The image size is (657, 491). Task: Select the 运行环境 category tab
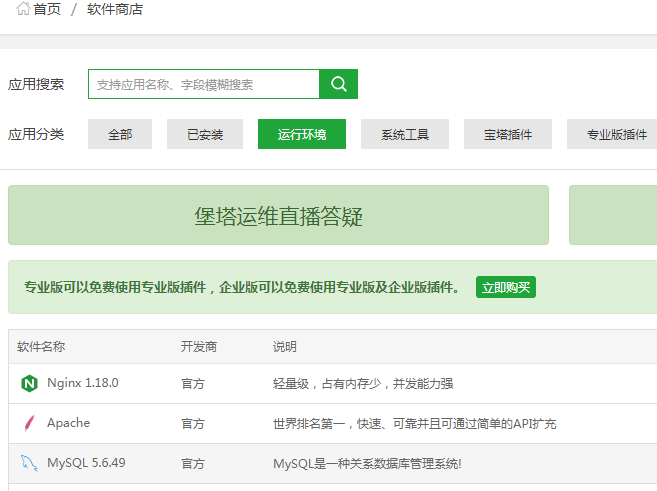coord(302,134)
